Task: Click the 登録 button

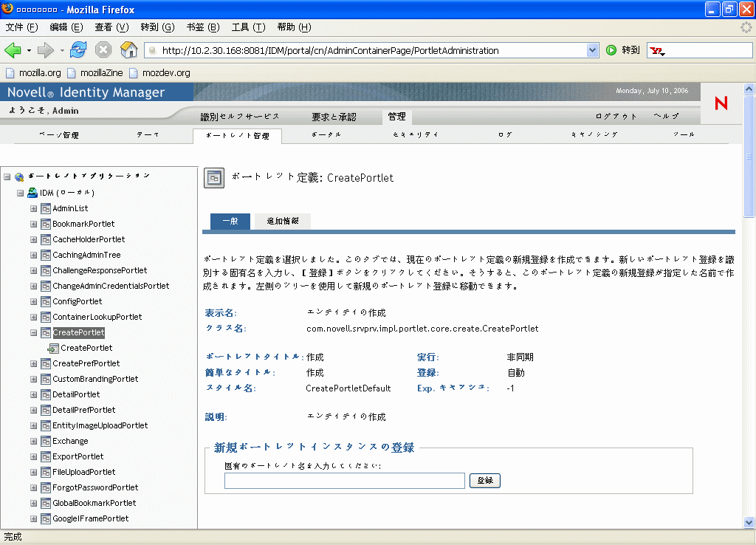Action: (x=484, y=480)
